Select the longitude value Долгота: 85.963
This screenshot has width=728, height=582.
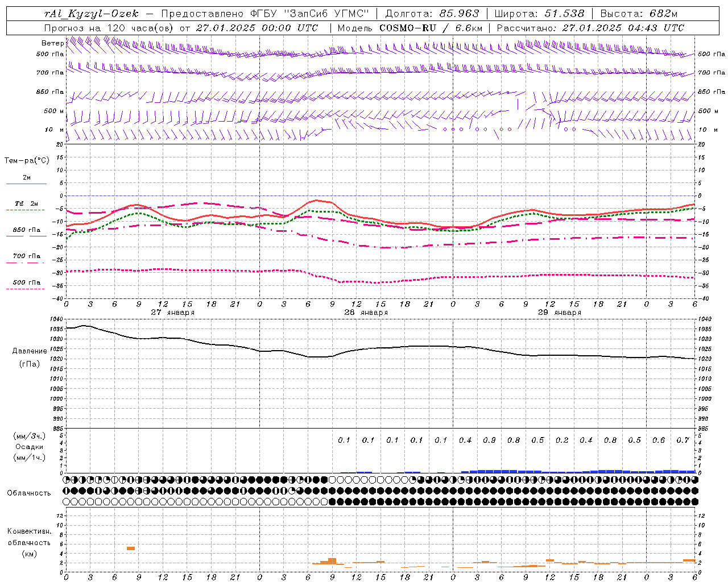click(x=432, y=14)
